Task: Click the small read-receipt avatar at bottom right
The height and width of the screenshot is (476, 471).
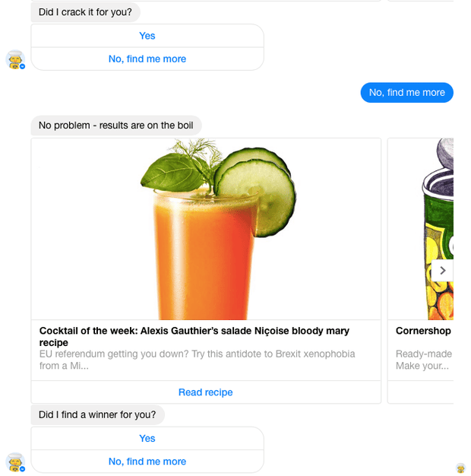Action: [x=460, y=468]
